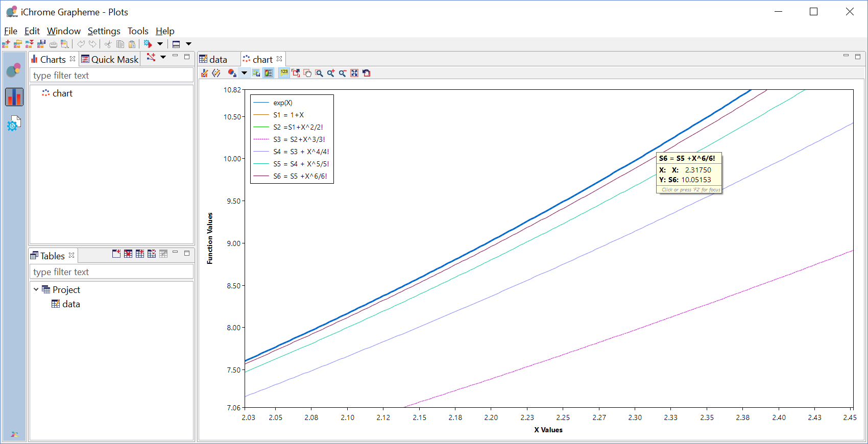Image resolution: width=868 pixels, height=444 pixels.
Task: Select the Data perspective sidebar icon
Action: point(14,70)
